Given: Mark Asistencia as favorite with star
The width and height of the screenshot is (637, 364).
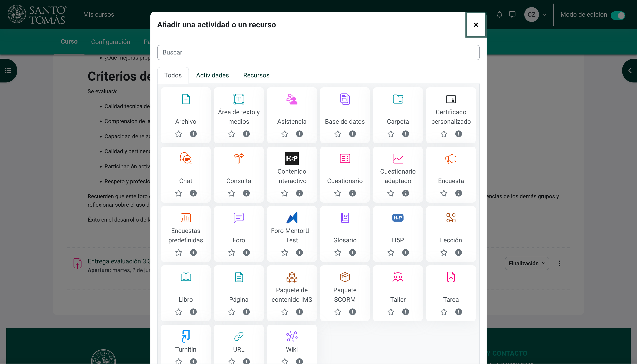Looking at the screenshot, I should (x=285, y=134).
